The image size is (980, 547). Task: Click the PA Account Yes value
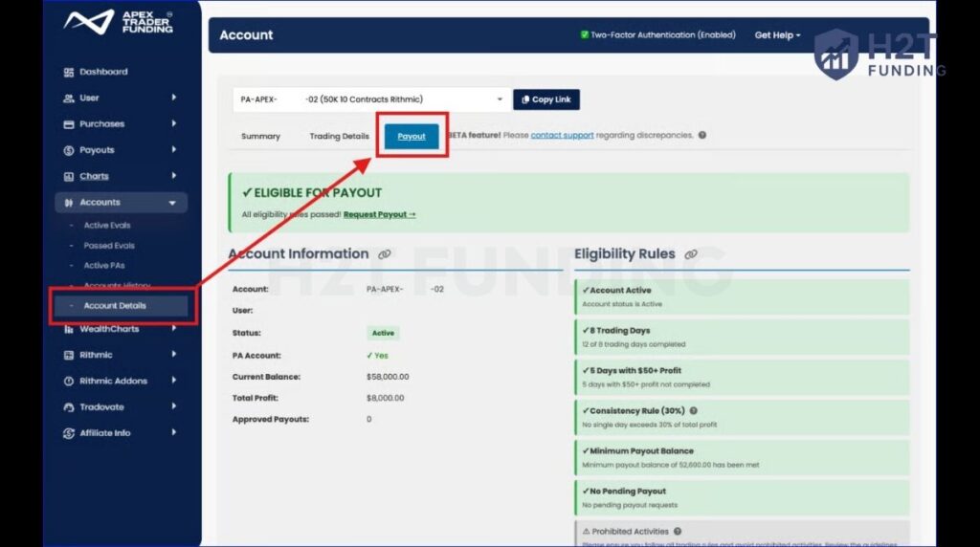(377, 356)
